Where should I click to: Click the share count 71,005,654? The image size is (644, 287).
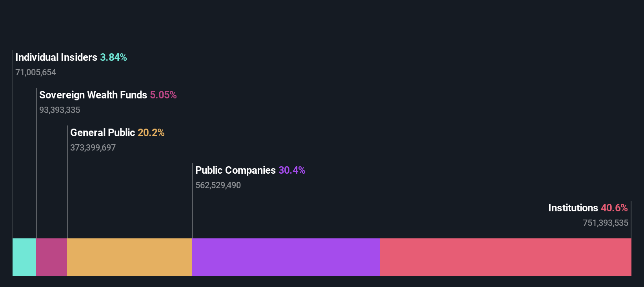click(36, 73)
